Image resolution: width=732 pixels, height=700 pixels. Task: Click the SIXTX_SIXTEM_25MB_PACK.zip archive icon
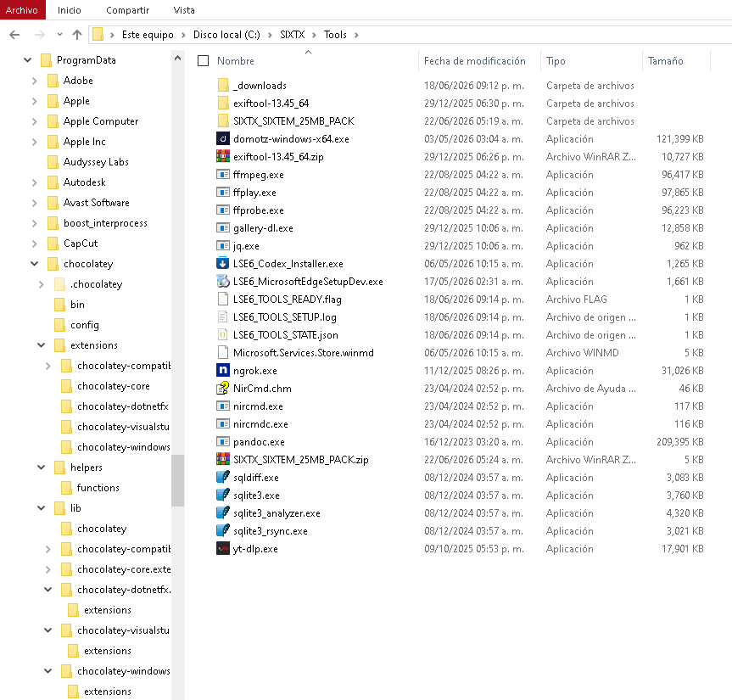223,460
